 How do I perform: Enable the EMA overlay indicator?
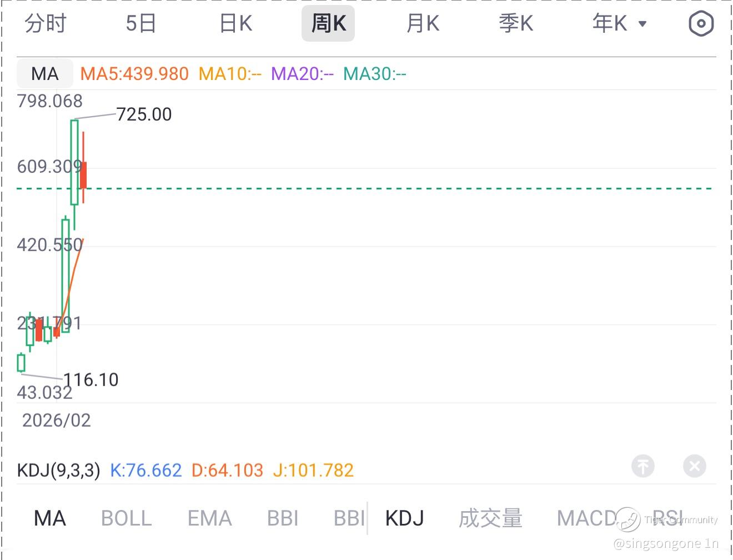(209, 518)
